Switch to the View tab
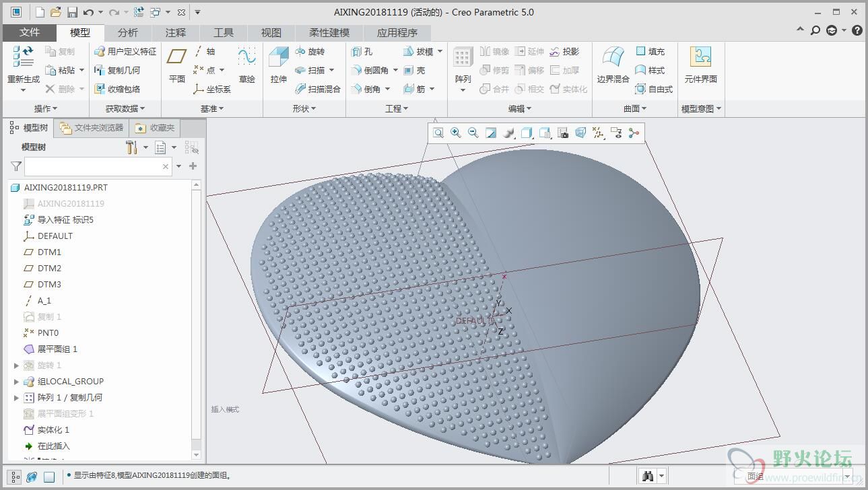This screenshot has height=490, width=868. pyautogui.click(x=271, y=32)
